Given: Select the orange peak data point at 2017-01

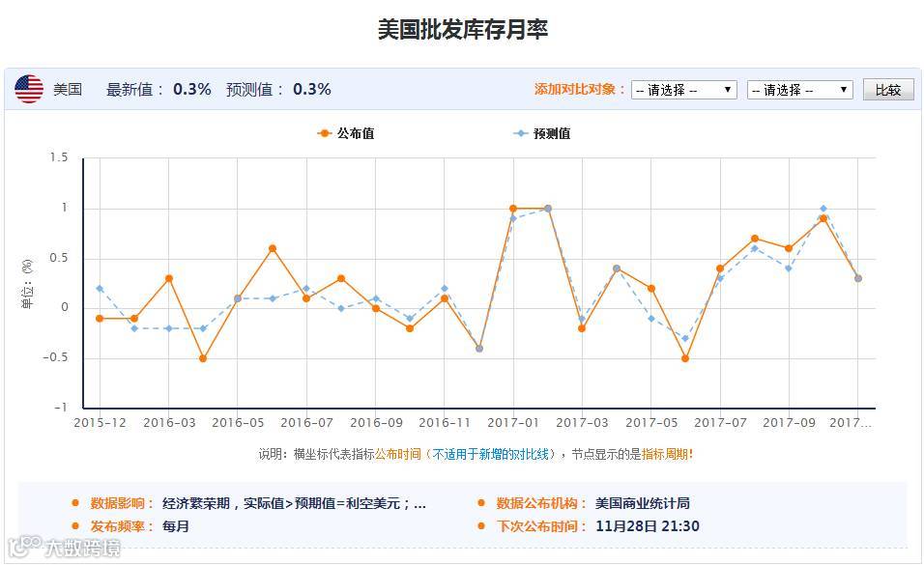Looking at the screenshot, I should tap(513, 209).
